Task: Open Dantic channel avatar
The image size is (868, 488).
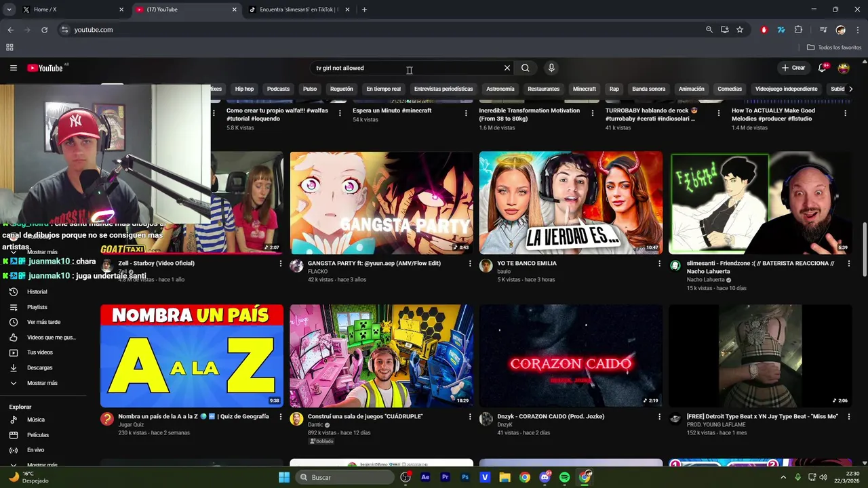Action: (x=296, y=419)
